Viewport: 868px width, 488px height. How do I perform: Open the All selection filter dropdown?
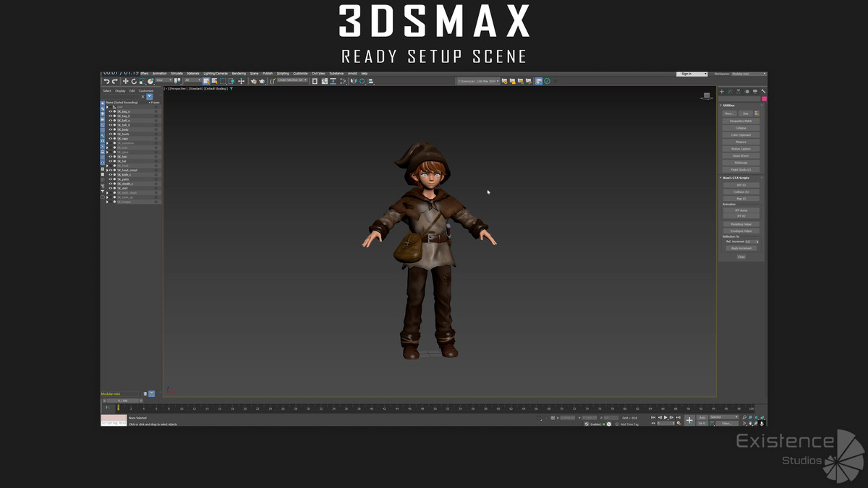pos(192,80)
